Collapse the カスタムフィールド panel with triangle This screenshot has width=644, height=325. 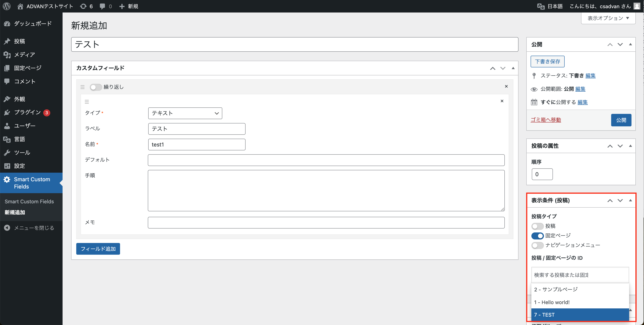[513, 68]
